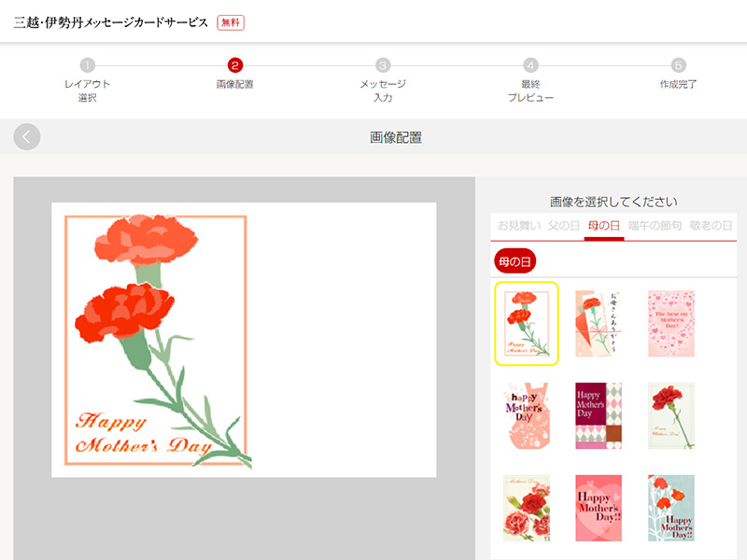Select the 母の日 tab
Viewport: 747px width, 560px height.
coord(604,226)
